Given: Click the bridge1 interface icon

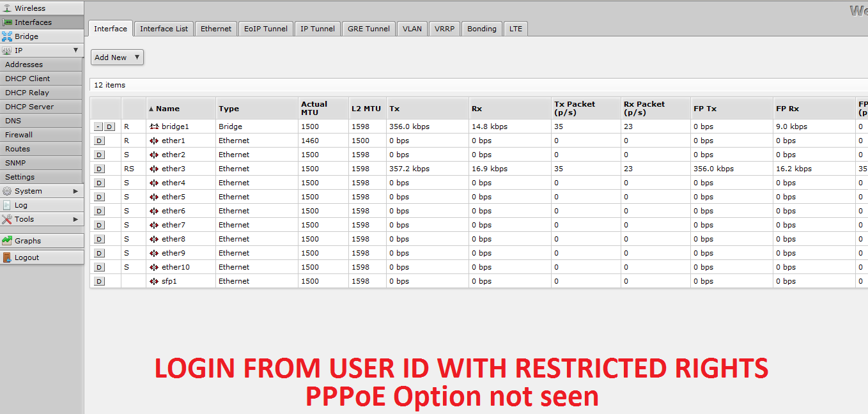Looking at the screenshot, I should 154,126.
